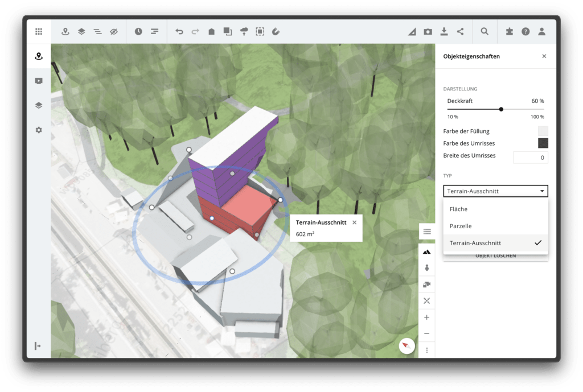583x392 pixels.
Task: Close the Objekteigenschaften panel
Action: pyautogui.click(x=544, y=56)
